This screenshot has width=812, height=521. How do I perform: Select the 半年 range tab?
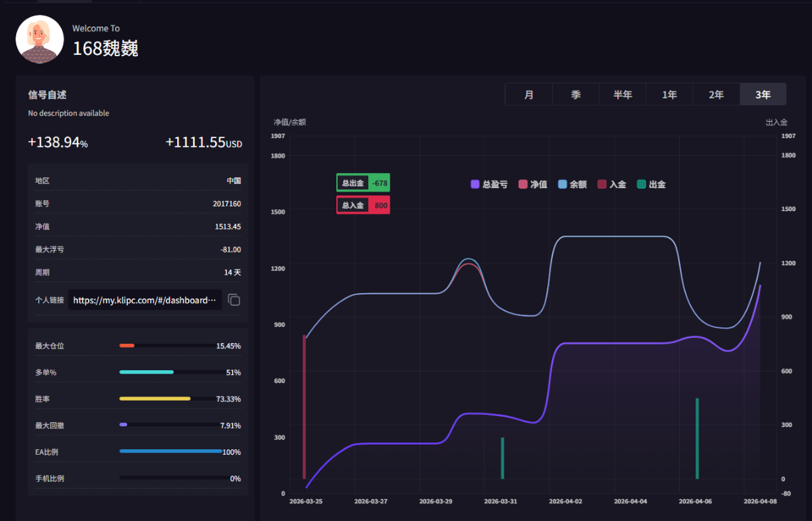point(622,95)
